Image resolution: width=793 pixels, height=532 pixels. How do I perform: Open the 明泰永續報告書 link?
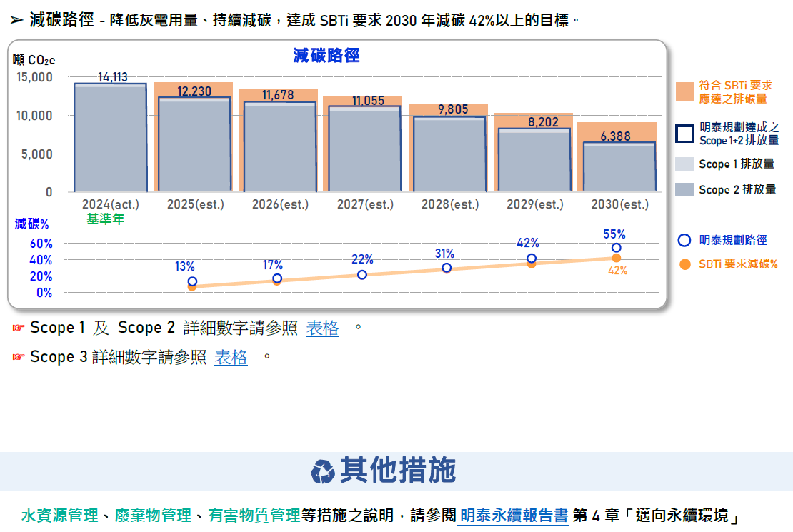pyautogui.click(x=513, y=516)
